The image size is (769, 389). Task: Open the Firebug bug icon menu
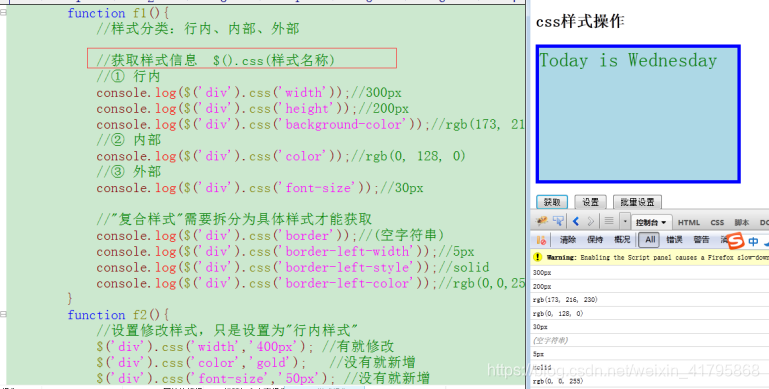click(542, 222)
